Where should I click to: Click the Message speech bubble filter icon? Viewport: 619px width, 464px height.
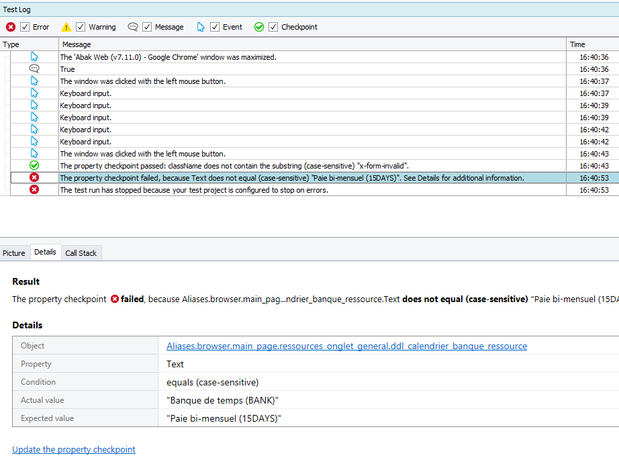133,27
